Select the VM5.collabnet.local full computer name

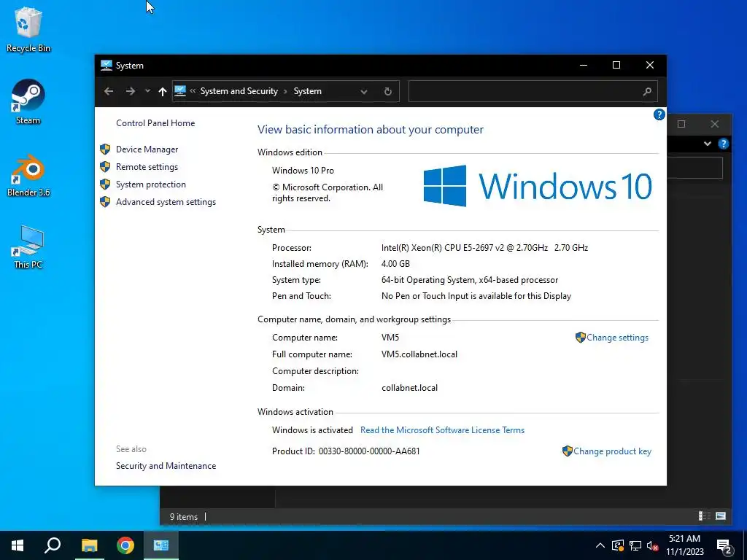419,354
